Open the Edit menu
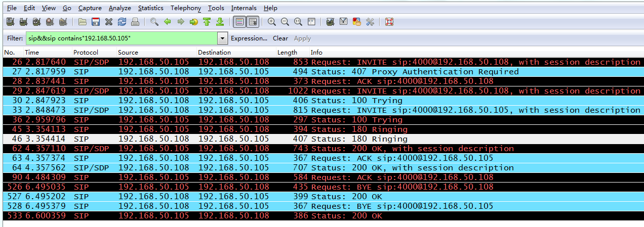This screenshot has height=227, width=644. [29, 8]
